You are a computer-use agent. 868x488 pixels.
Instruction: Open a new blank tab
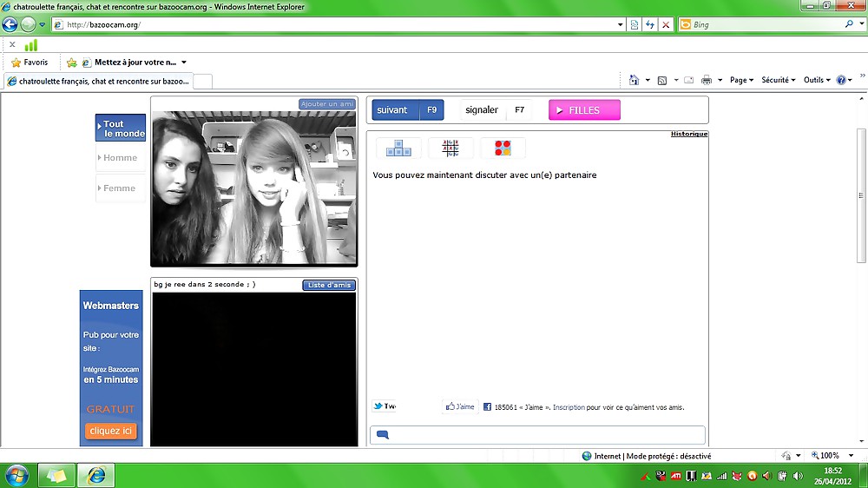tap(202, 82)
